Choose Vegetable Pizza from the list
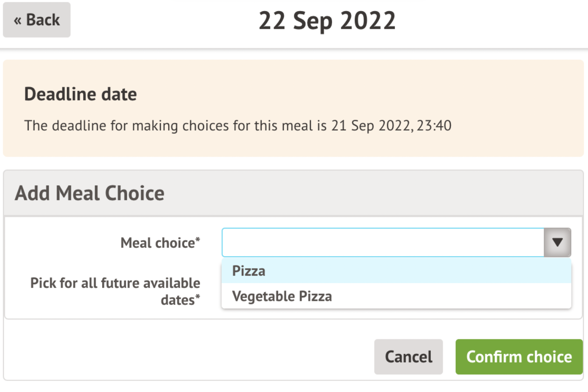588x392 pixels. 282,296
